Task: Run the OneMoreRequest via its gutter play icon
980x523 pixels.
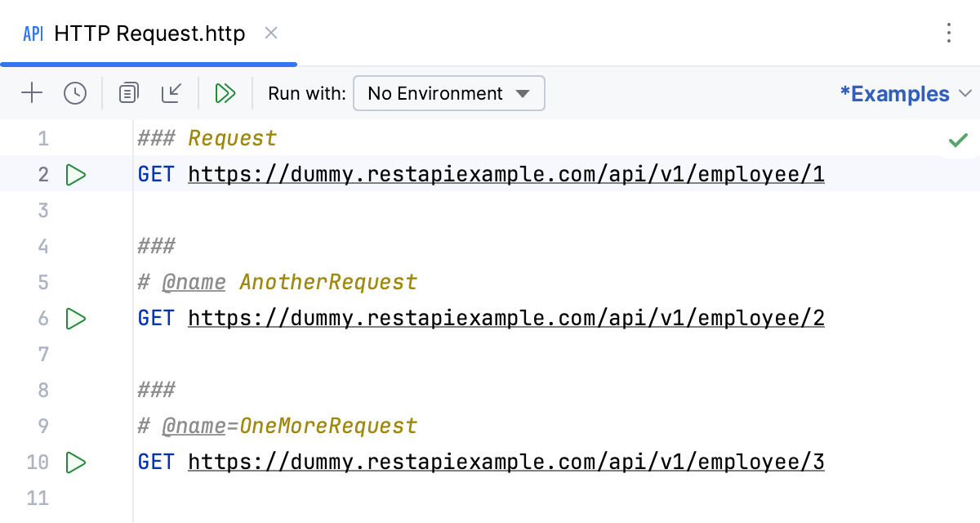Action: pos(75,462)
